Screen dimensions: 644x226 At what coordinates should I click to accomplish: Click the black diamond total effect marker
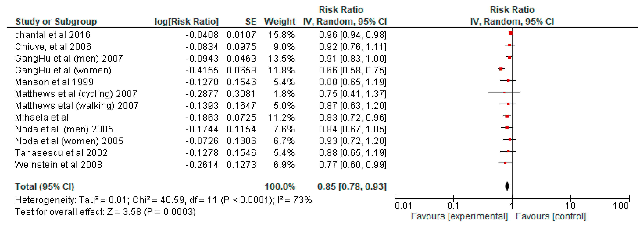coord(507,186)
